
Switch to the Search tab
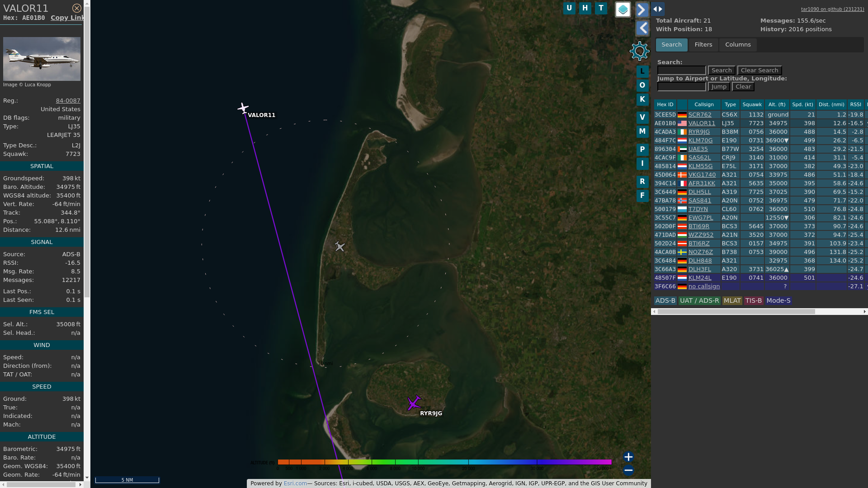click(671, 45)
